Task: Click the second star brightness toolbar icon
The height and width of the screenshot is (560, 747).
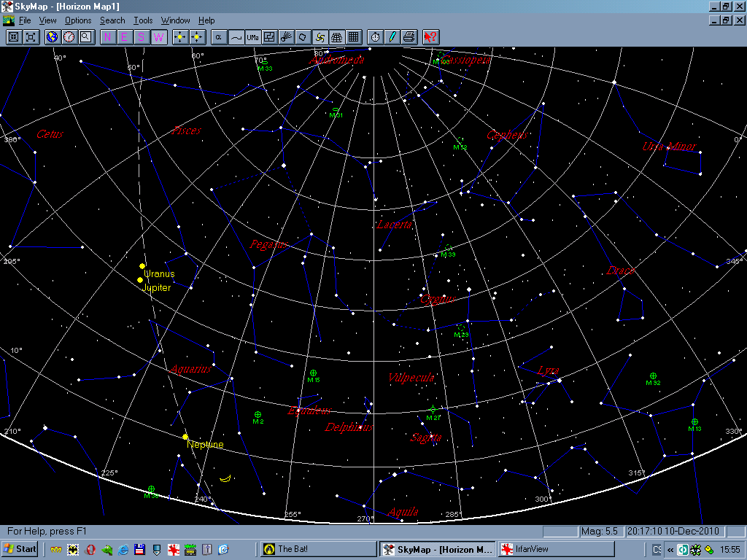Action: point(197,37)
